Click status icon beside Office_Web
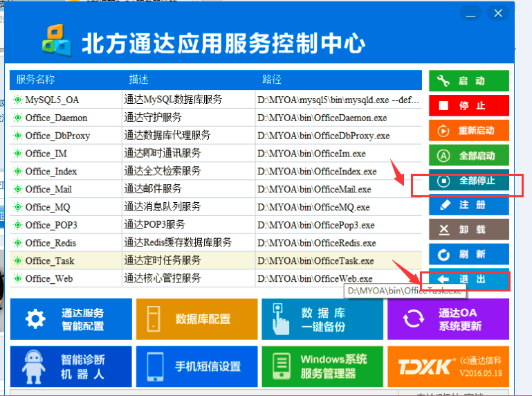Viewport: 532px width, 396px height. (18, 278)
